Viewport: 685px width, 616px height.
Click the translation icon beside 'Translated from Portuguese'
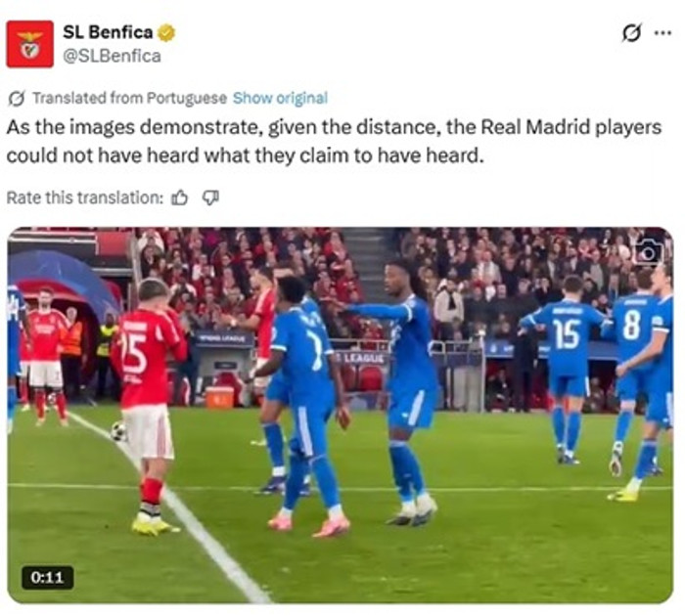click(x=17, y=98)
